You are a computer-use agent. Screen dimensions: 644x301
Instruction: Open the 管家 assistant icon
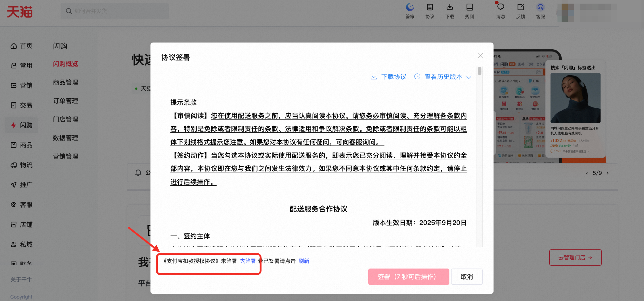click(x=410, y=11)
